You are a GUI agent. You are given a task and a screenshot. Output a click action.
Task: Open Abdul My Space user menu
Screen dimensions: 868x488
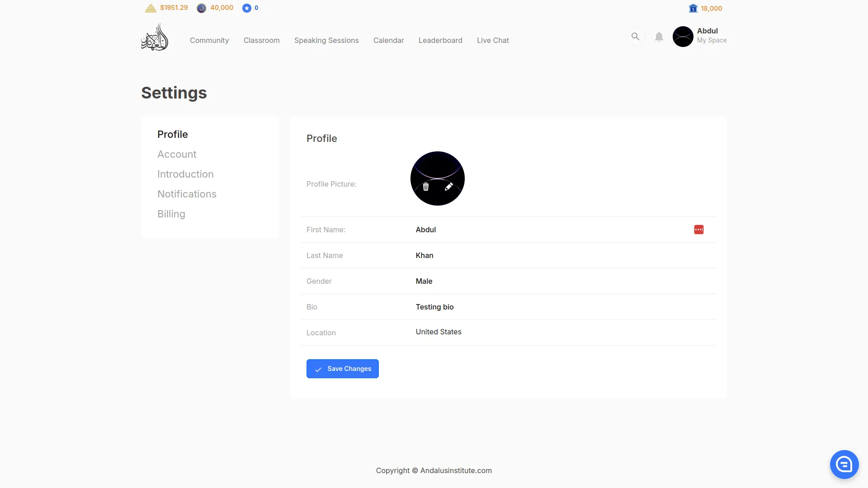click(x=700, y=36)
